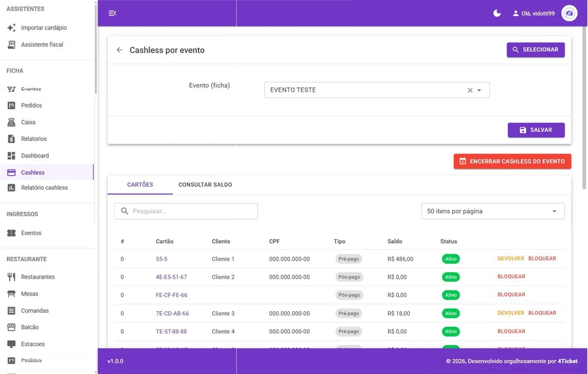
Task: Click the Cashless card icon in sidebar
Action: (11, 173)
